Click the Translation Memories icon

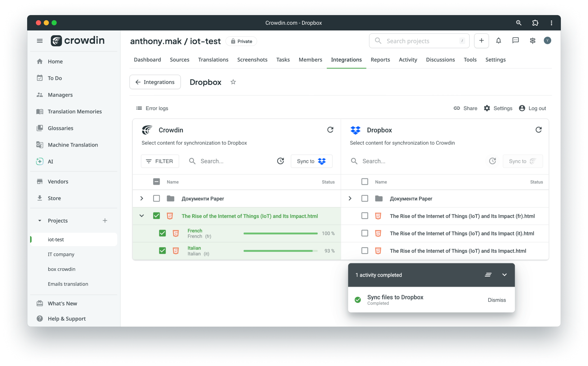(40, 112)
